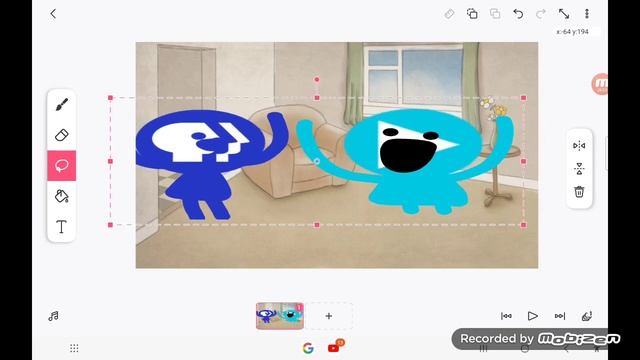Undo the last action
640x360 pixels.
coord(518,14)
